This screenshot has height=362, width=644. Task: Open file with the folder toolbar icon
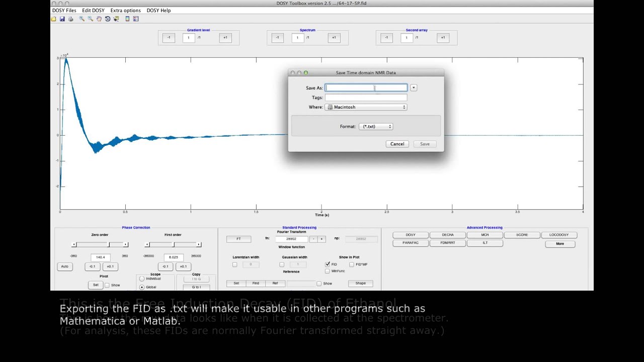click(54, 19)
